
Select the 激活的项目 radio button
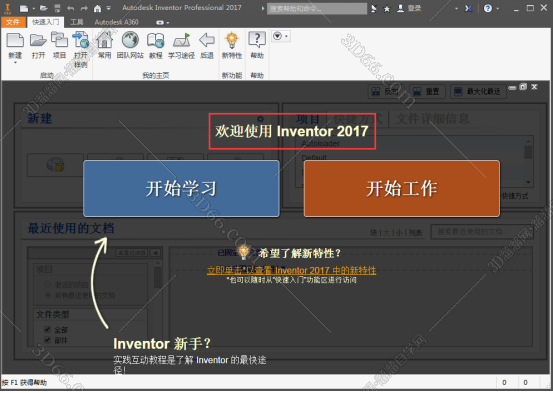pyautogui.click(x=48, y=284)
